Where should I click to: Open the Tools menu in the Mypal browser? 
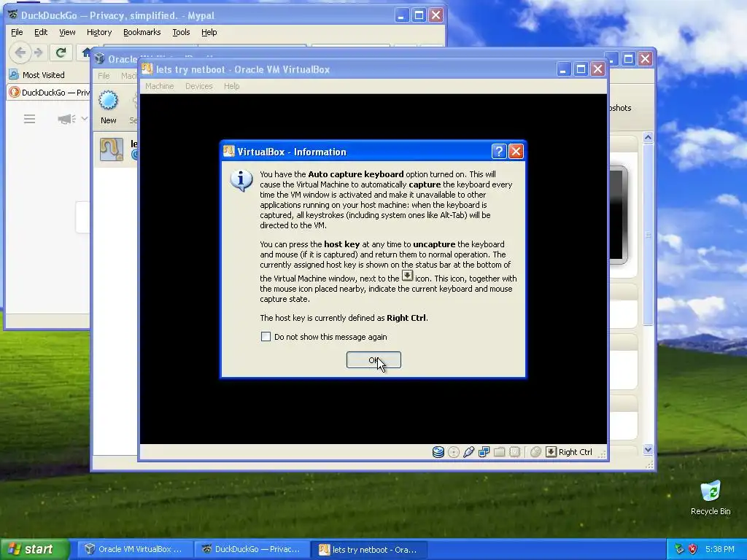click(x=181, y=32)
